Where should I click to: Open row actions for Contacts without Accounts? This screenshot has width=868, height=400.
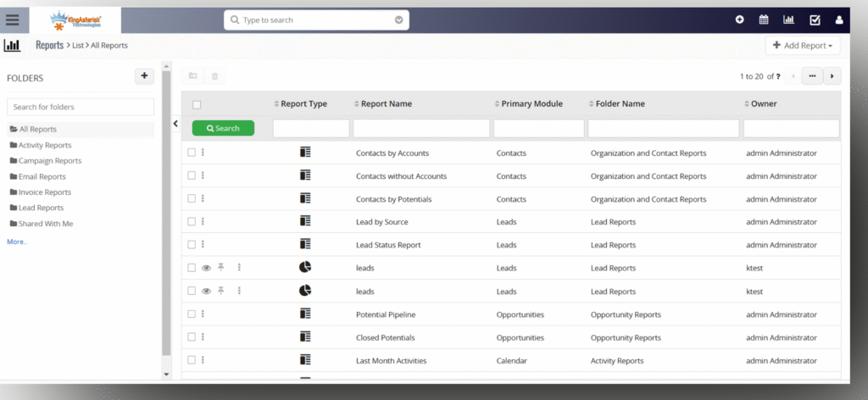coord(203,175)
